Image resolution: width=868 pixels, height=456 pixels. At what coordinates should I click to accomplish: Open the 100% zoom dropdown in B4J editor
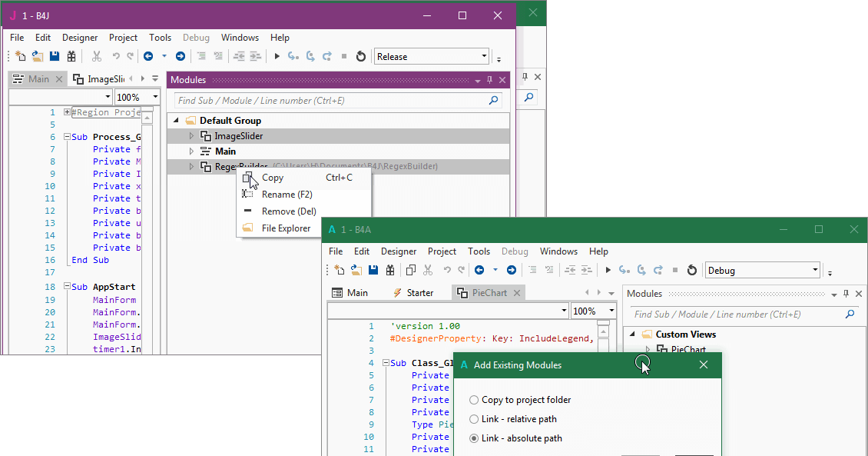pos(155,98)
